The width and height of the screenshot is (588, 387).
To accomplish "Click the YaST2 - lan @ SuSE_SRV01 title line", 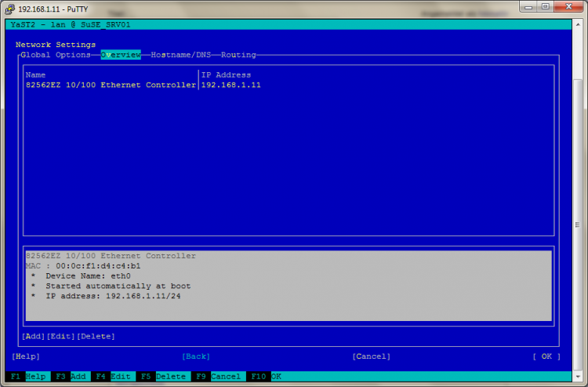I will (71, 25).
